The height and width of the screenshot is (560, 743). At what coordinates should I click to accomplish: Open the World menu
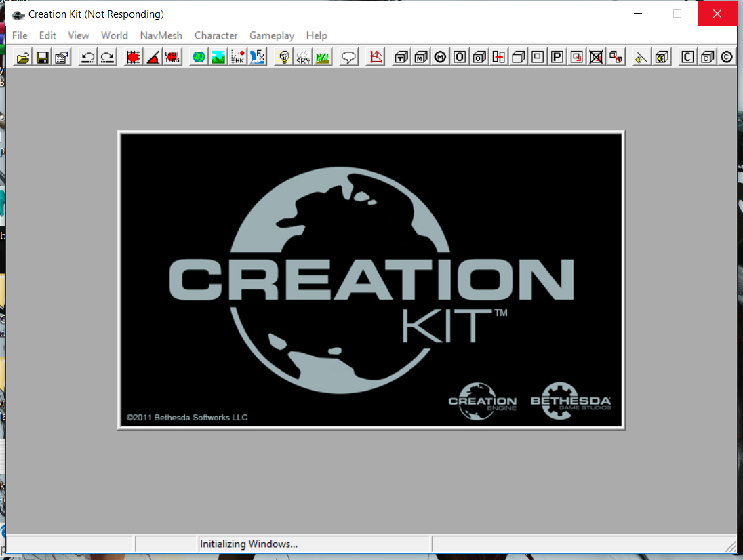click(114, 35)
